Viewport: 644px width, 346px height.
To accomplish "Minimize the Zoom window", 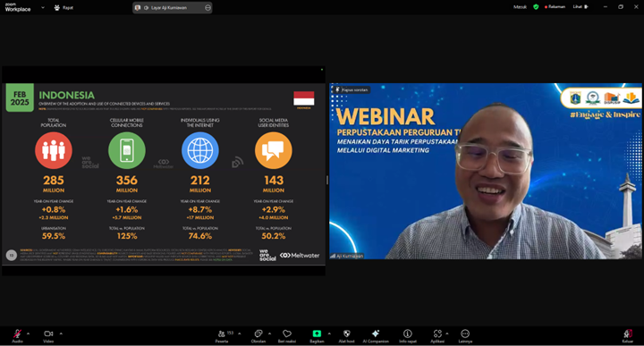I will (605, 6).
